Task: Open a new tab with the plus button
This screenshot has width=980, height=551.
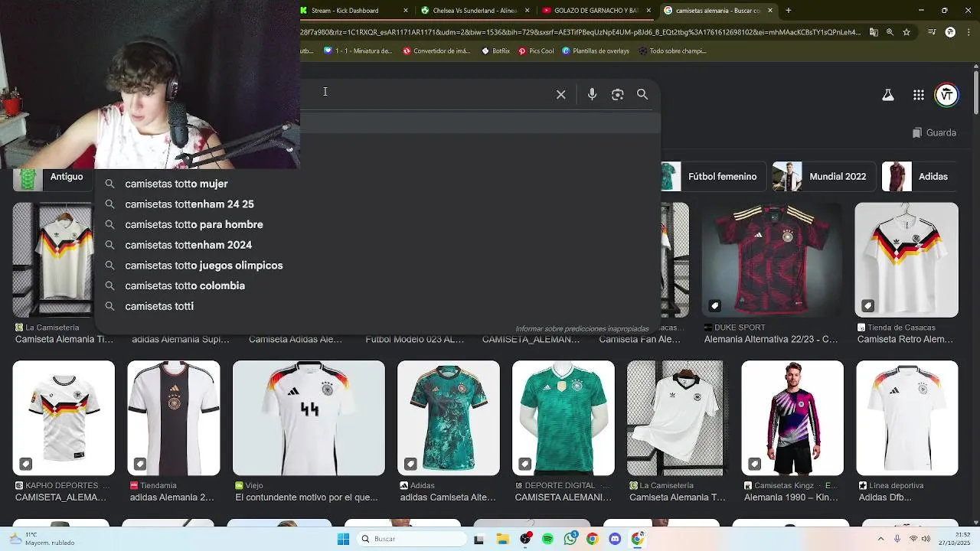Action: tap(789, 11)
